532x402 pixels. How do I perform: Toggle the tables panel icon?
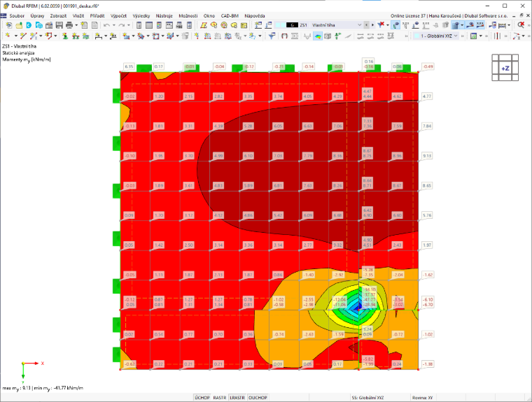coord(149,25)
